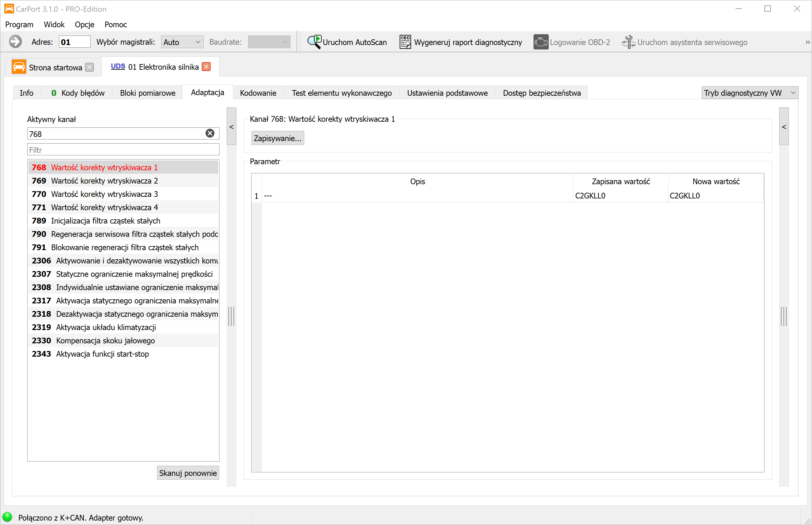
Task: Open the Baudrate dropdown
Action: click(x=269, y=42)
